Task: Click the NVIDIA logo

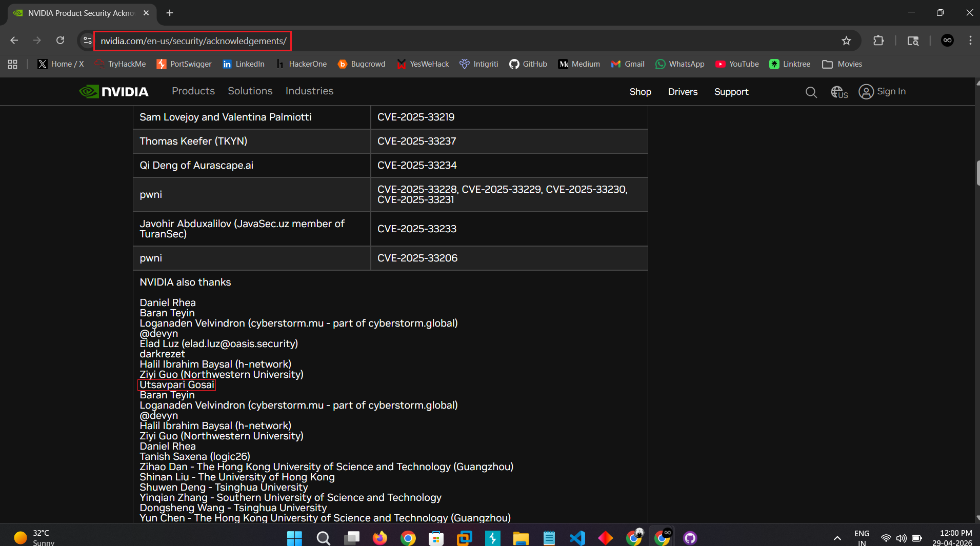Action: [x=114, y=91]
